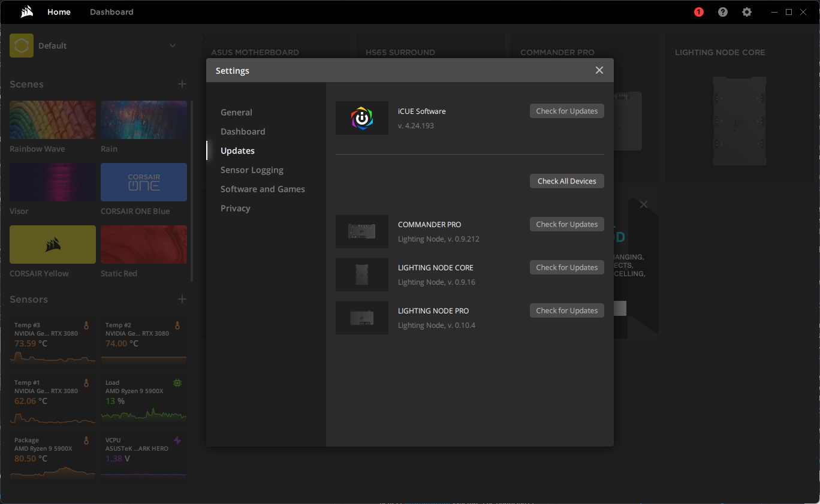Click the Lighting Node, v. 0.9.212 text

pos(439,239)
